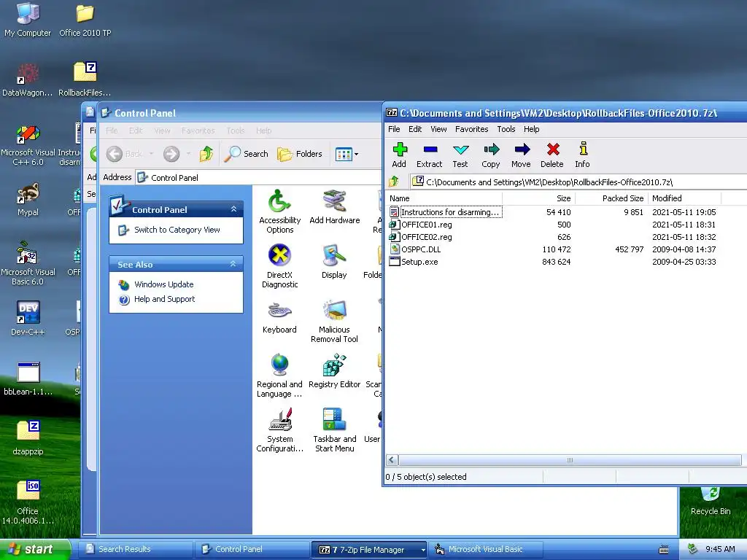Open the Tools menu in 7-Zip
Screen dimensions: 747x560
pos(506,129)
